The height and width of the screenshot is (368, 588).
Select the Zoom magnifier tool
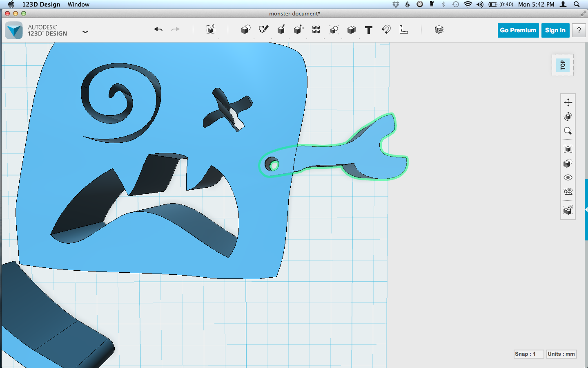click(568, 131)
